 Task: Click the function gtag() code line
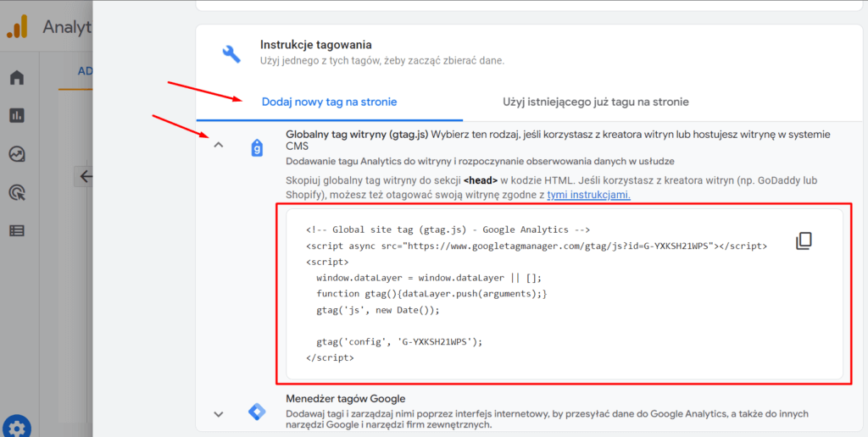[431, 294]
